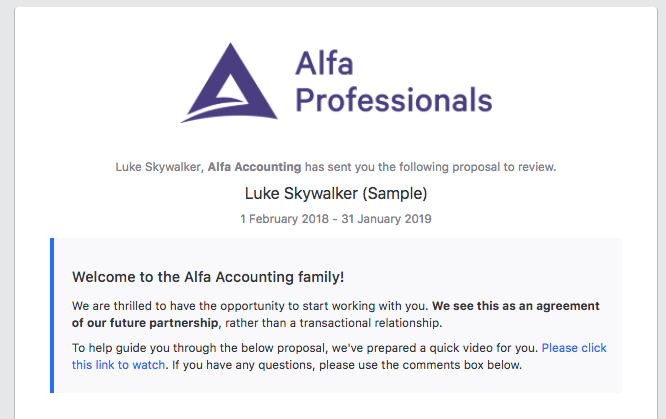Screen dimensions: 666x419
Task: Click the blue vertical bar beside the welcome message
Action: tap(52, 315)
